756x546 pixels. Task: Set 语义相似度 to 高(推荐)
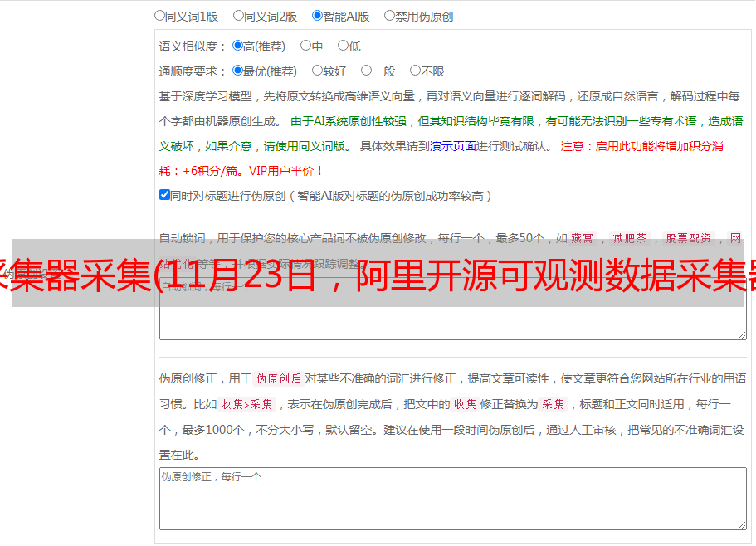click(237, 46)
